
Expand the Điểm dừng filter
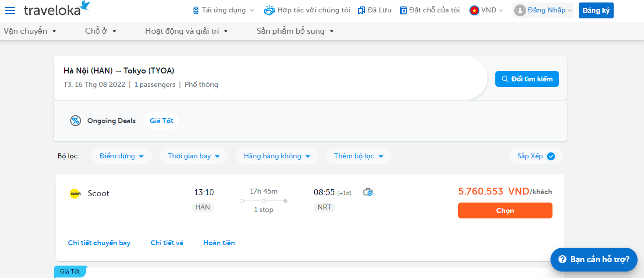pos(121,156)
